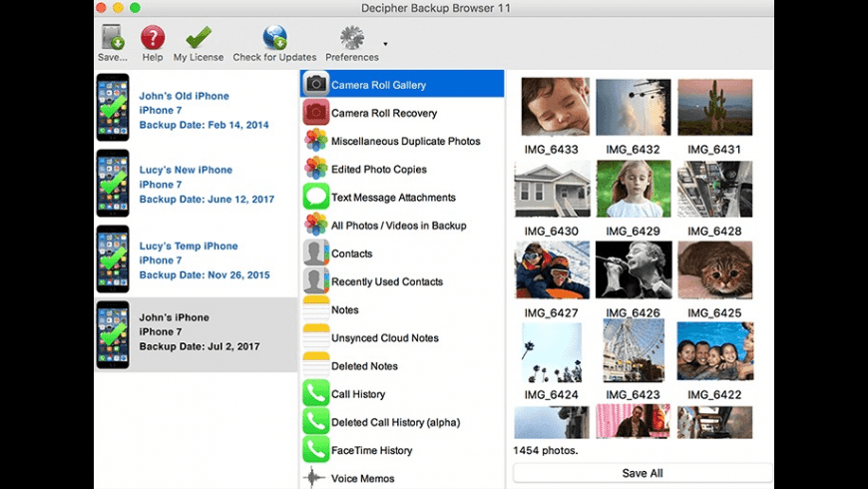Click the Deleted Notes notepad icon
Viewport: 868px width, 489px height.
coord(316,365)
